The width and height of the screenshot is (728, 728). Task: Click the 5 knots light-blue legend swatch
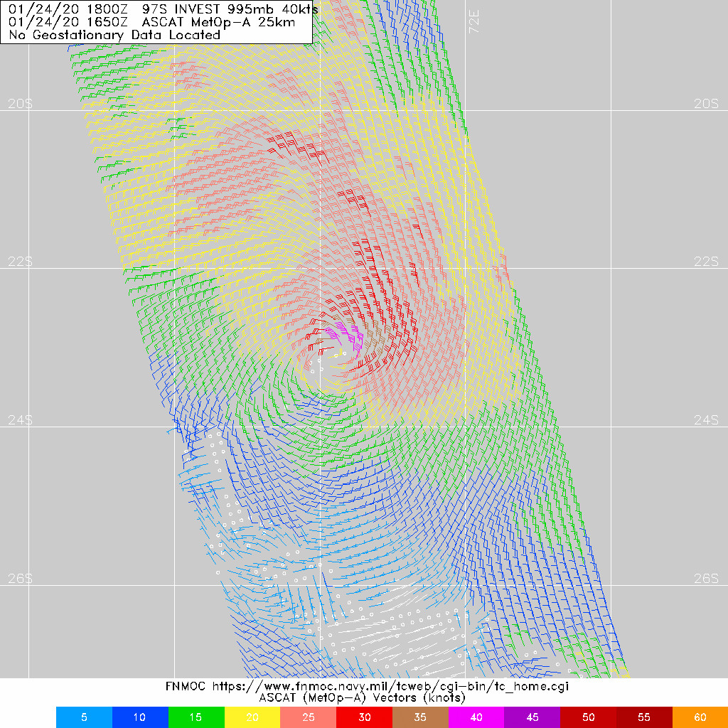(x=84, y=717)
